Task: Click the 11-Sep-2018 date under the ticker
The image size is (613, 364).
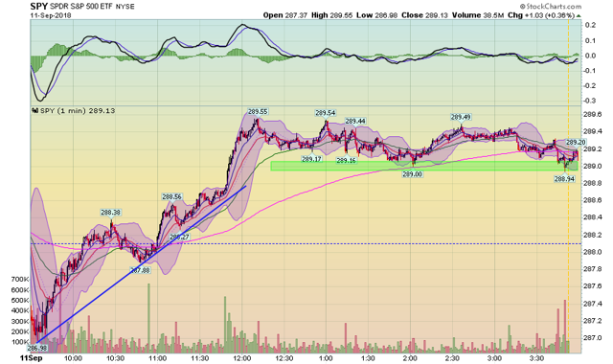Action: [51, 15]
